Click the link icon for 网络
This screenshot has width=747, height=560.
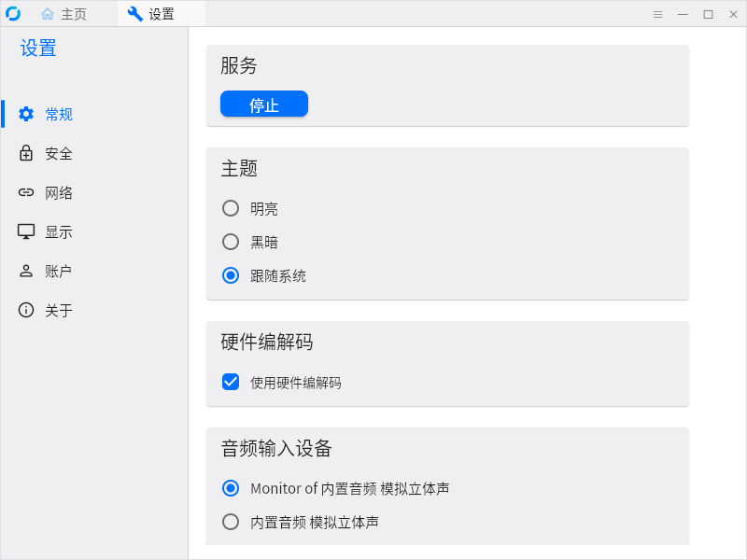[x=26, y=192]
